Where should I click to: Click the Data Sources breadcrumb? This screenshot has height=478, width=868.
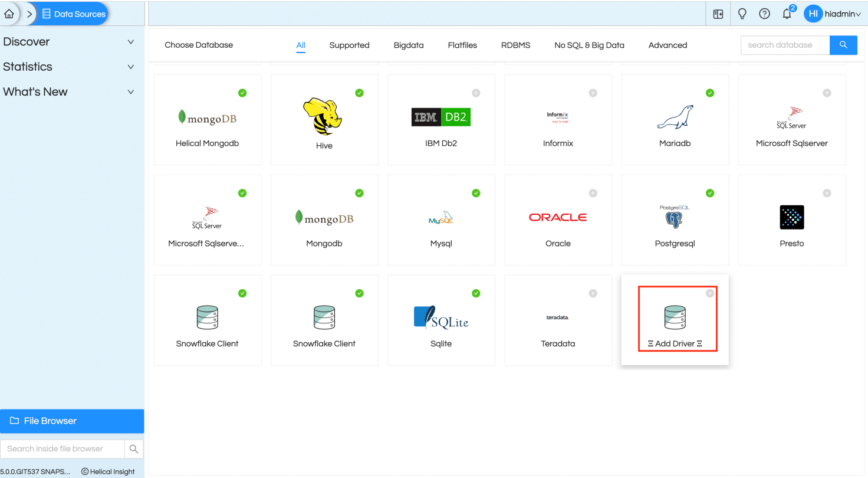(74, 14)
